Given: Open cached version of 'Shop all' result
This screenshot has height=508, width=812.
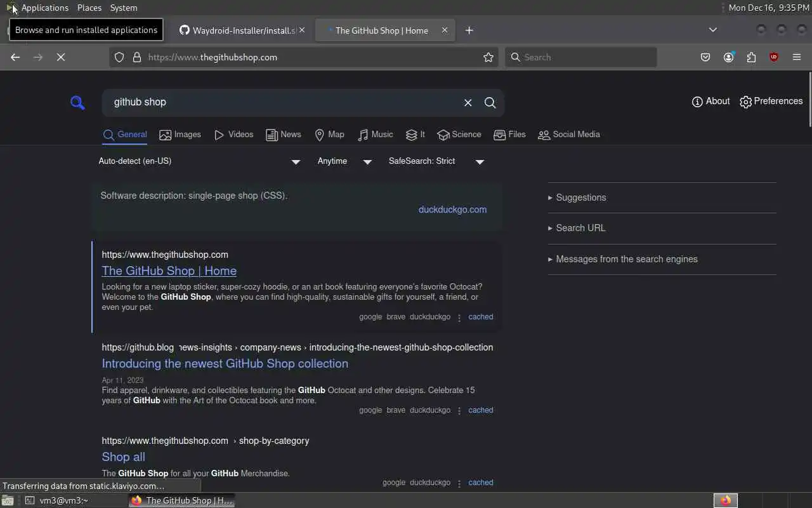Looking at the screenshot, I should tap(480, 483).
